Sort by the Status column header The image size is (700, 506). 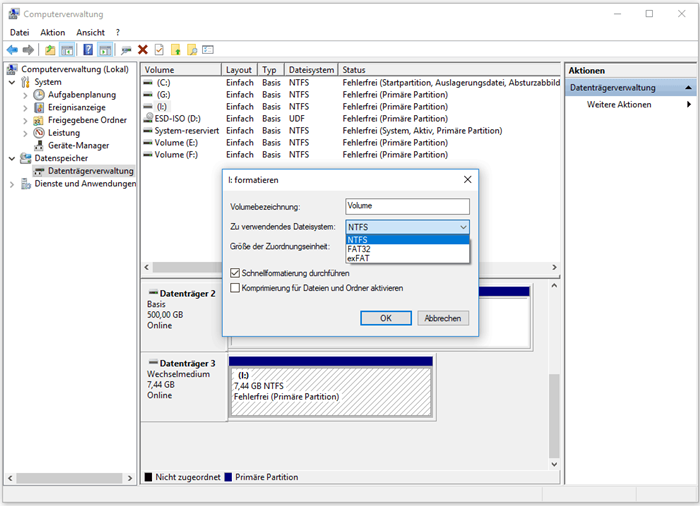449,70
